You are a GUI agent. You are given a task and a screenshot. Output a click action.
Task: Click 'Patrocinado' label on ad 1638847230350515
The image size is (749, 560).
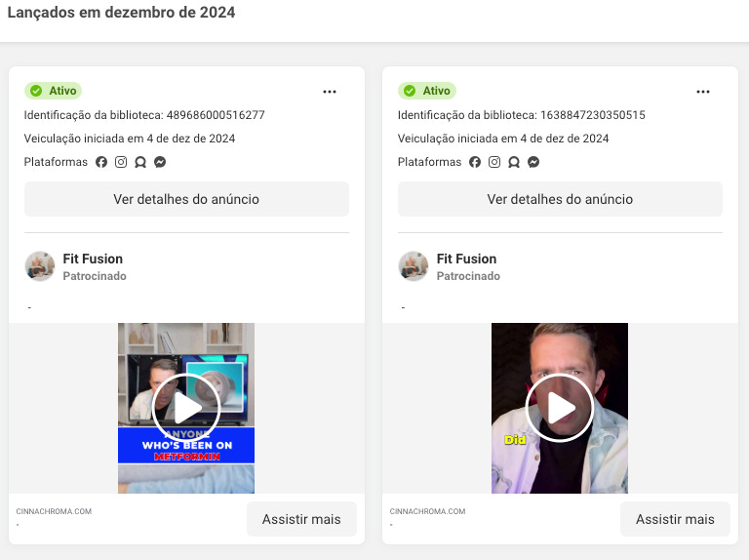point(468,276)
